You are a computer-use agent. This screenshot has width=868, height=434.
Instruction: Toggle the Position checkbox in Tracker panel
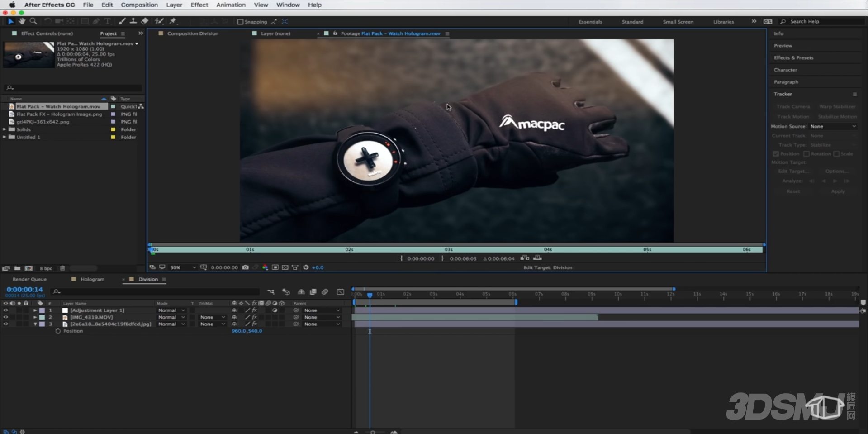[x=776, y=154]
